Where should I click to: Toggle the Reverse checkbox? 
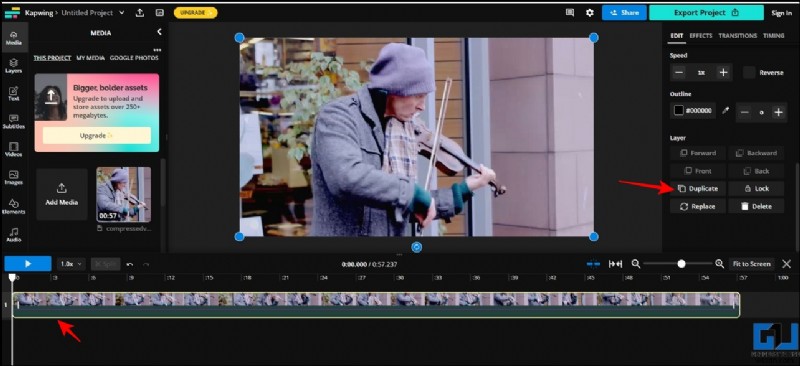(749, 72)
